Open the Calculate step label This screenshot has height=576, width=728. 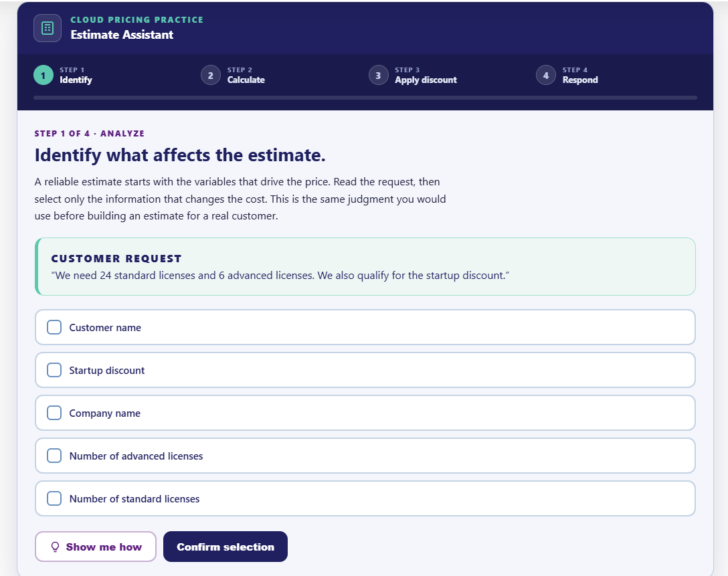pyautogui.click(x=246, y=80)
